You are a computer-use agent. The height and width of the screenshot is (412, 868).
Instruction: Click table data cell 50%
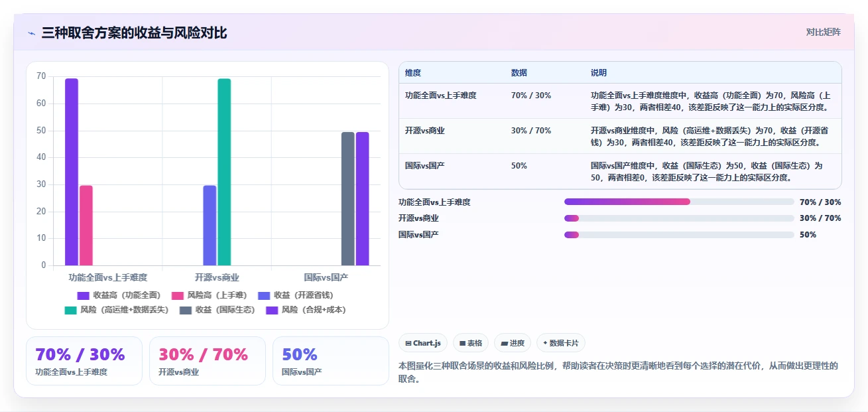(519, 166)
